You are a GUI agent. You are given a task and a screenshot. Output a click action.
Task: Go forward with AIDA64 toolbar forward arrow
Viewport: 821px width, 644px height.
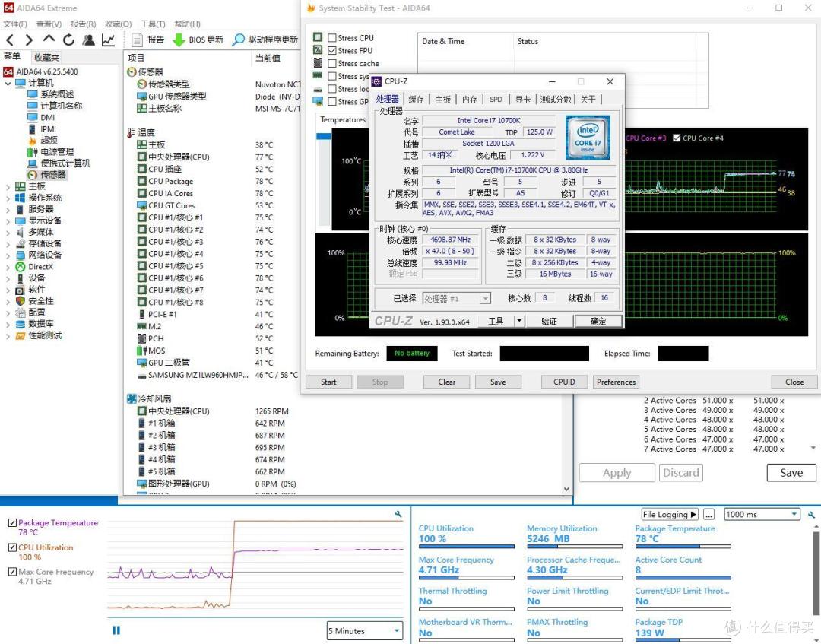pos(29,40)
